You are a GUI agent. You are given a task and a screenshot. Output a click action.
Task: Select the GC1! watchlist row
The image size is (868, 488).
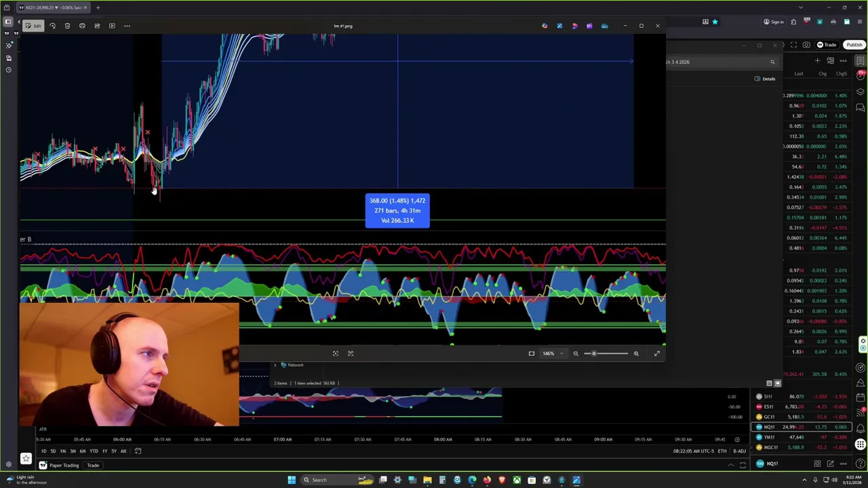click(801, 417)
